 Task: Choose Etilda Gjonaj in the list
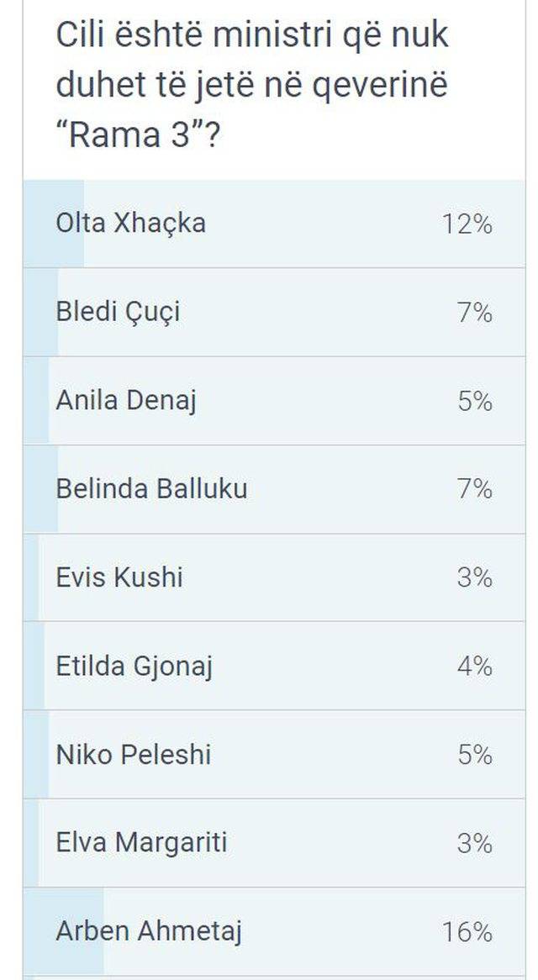pos(274,666)
